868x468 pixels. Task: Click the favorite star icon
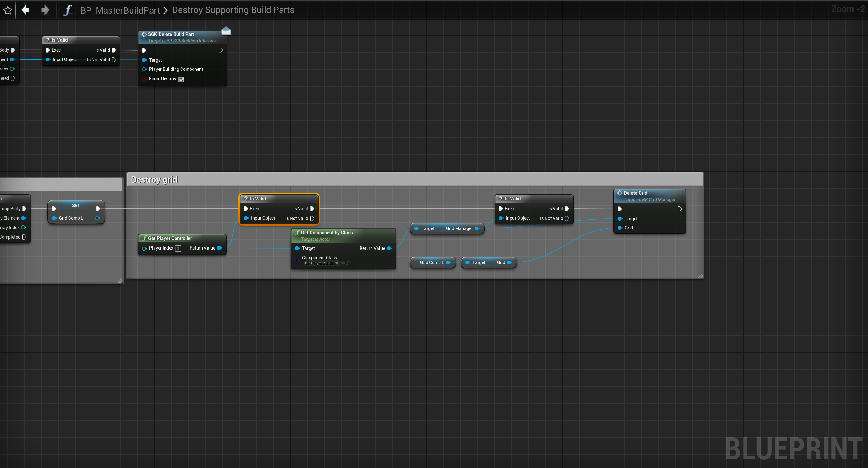[8, 10]
